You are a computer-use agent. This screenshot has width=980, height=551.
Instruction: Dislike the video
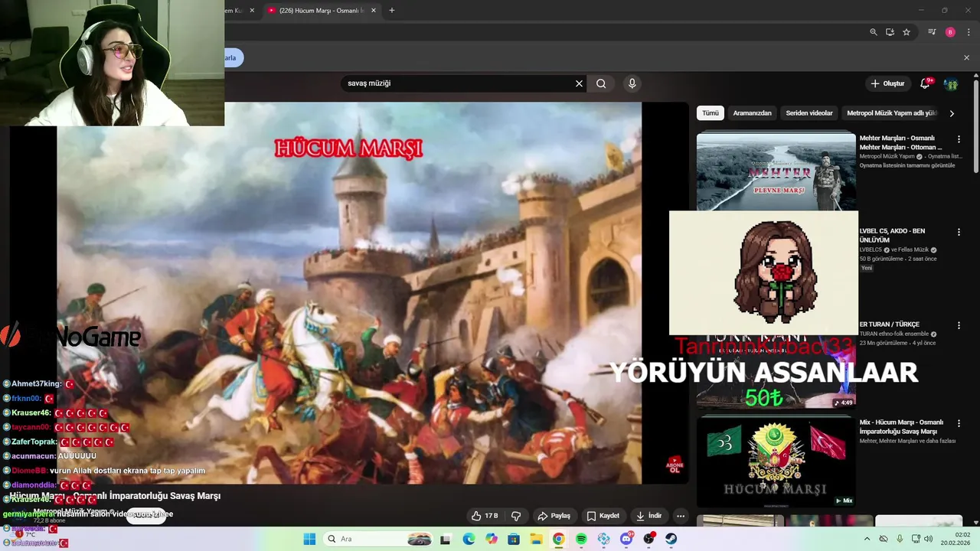[516, 516]
